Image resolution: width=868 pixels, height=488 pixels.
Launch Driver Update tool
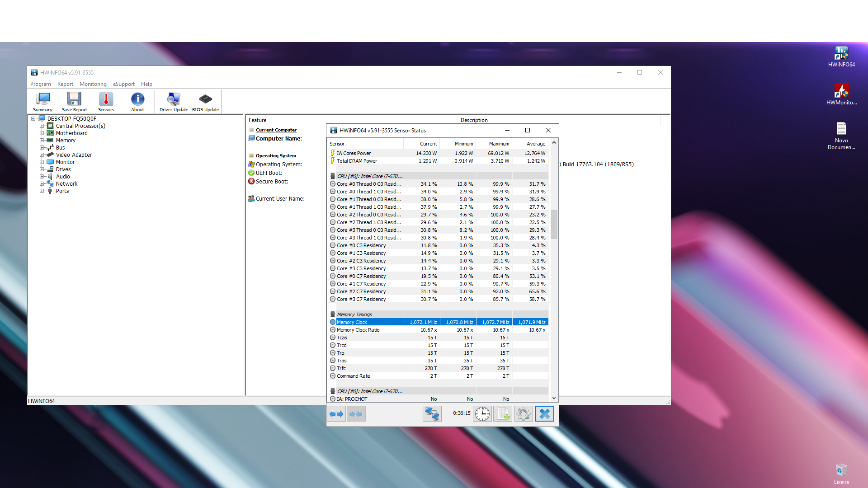pos(174,102)
